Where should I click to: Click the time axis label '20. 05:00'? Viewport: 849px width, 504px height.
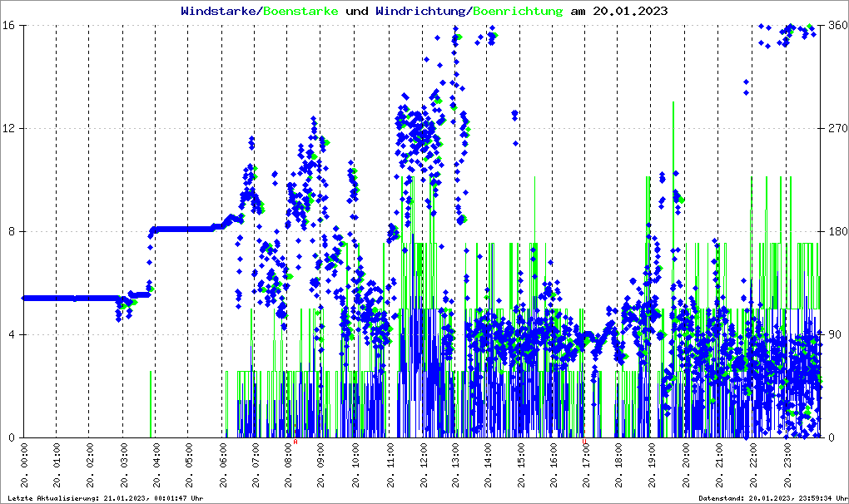(190, 465)
